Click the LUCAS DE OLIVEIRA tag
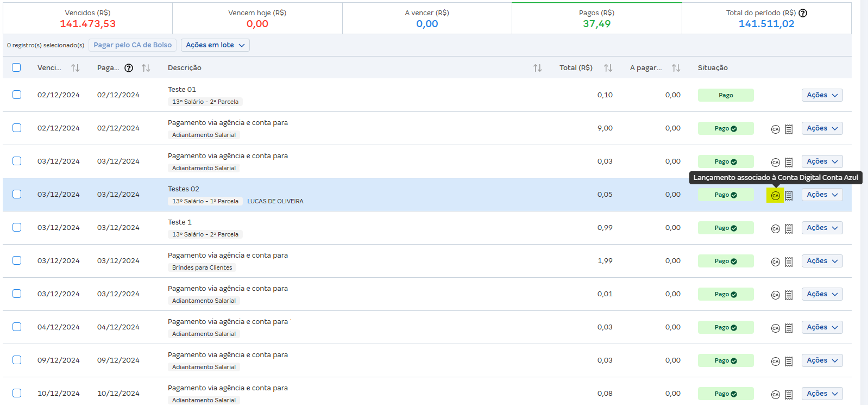Viewport: 868px width, 405px height. tap(275, 201)
